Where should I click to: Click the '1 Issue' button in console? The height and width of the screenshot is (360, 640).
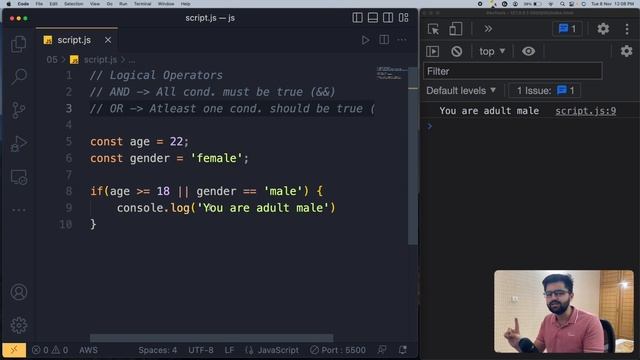tap(544, 91)
